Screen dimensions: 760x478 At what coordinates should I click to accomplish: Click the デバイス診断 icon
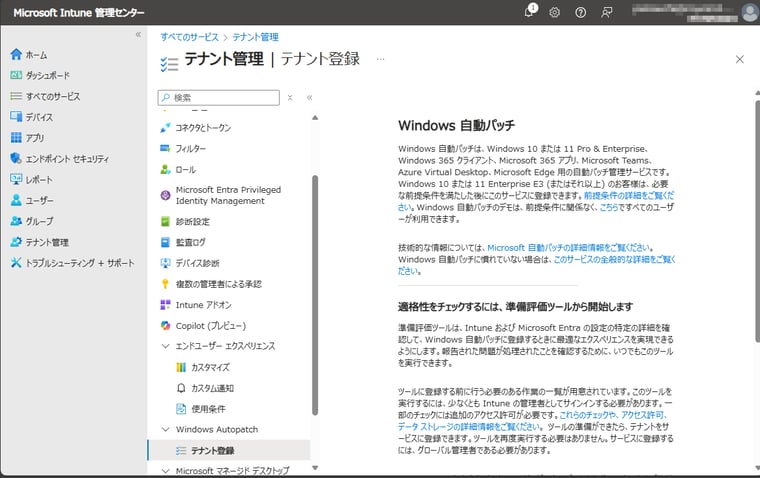165,263
